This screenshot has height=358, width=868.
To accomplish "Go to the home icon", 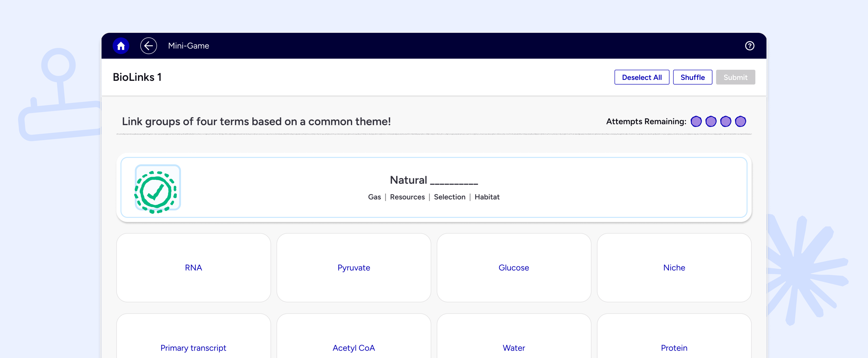I will [x=121, y=46].
